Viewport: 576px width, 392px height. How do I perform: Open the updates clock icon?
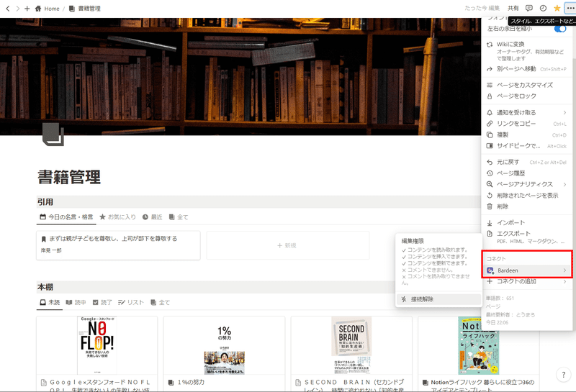[x=543, y=8]
